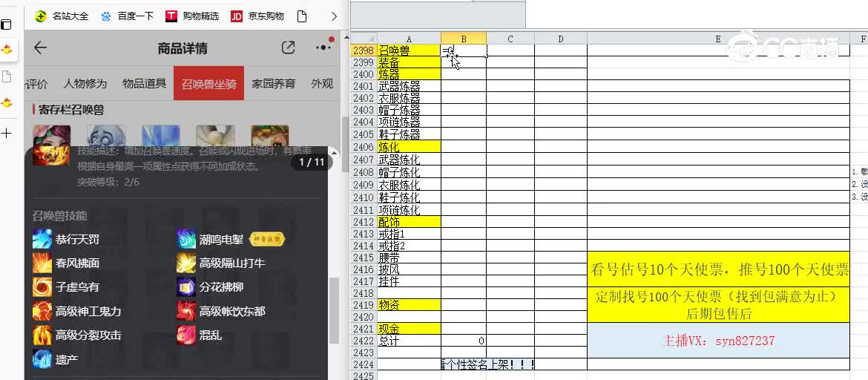Click the 总计 cell
This screenshot has width=868, height=380.
(x=409, y=341)
